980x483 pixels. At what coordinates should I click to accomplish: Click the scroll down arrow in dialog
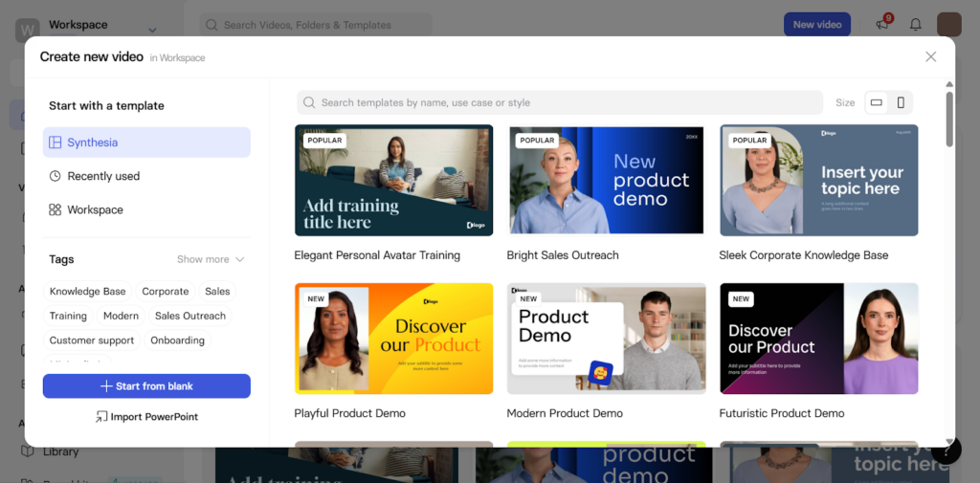pyautogui.click(x=949, y=442)
